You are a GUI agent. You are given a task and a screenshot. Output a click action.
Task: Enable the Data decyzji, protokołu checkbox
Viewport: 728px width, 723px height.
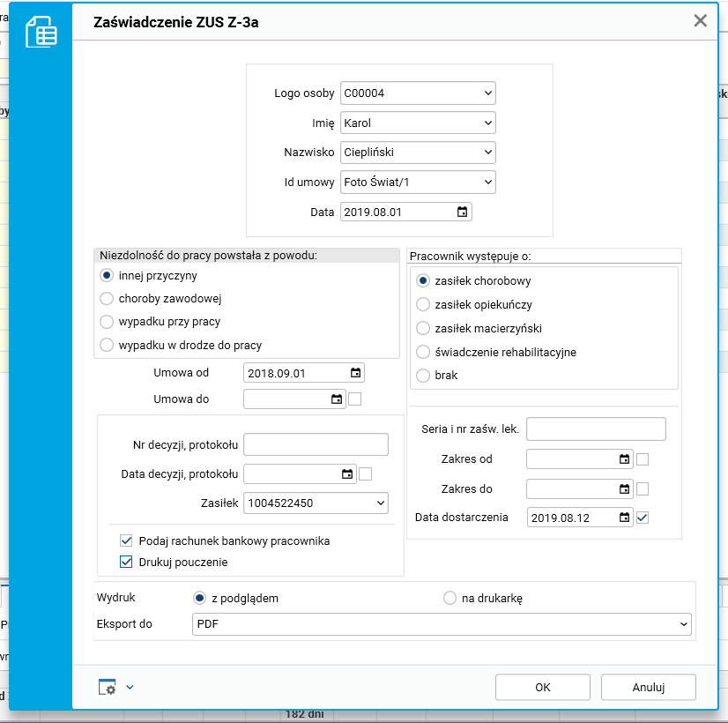point(366,474)
